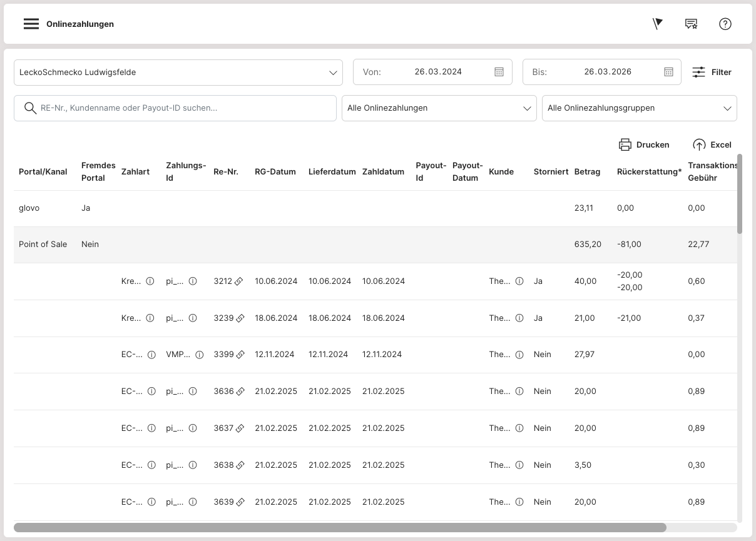Export table via Excel button
Screen dimensions: 756x541
[712, 145]
